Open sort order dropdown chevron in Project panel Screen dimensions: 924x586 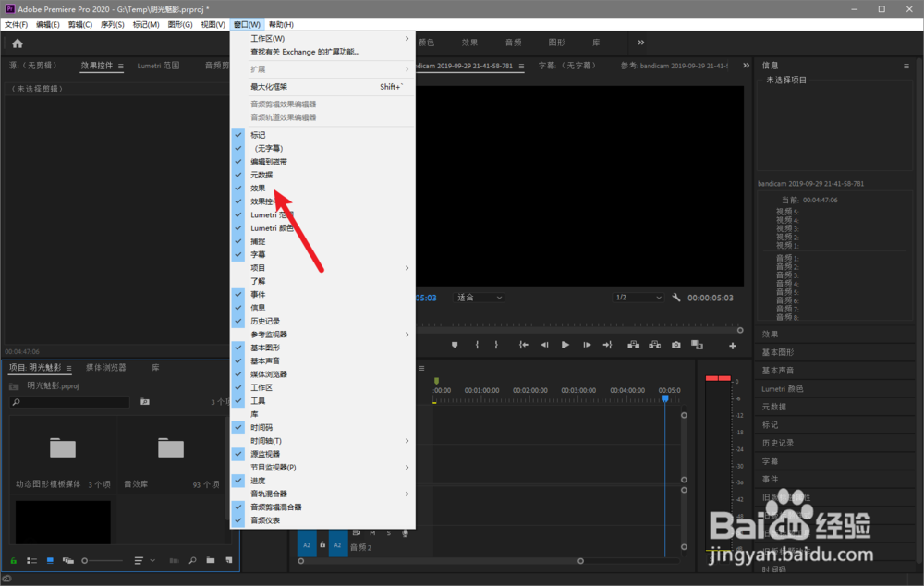click(x=152, y=561)
